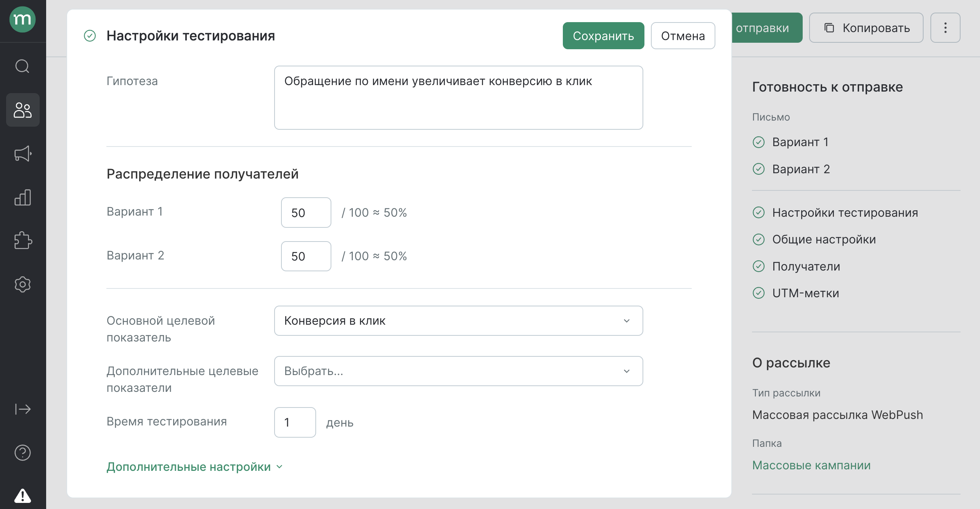Viewport: 980px width, 509px height.
Task: Select Вариант 2 in readiness list
Action: coord(801,169)
